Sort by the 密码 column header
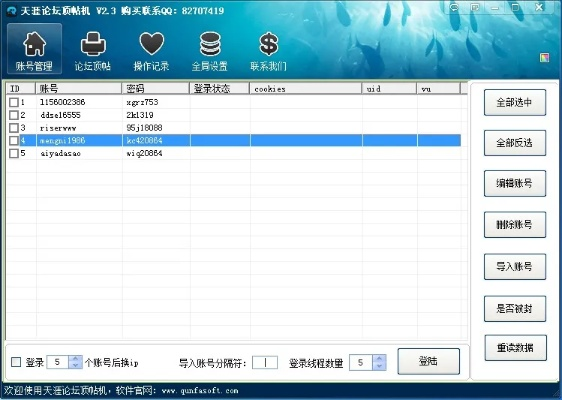 click(x=156, y=89)
